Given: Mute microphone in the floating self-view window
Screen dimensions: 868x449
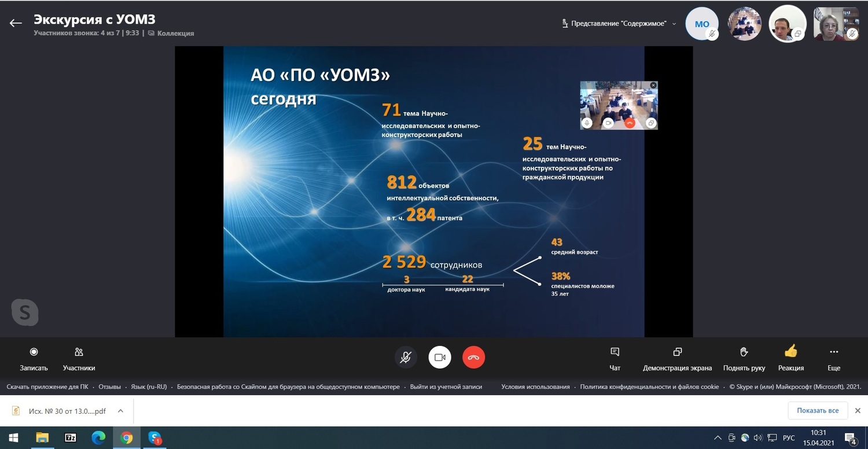Looking at the screenshot, I should tap(587, 123).
